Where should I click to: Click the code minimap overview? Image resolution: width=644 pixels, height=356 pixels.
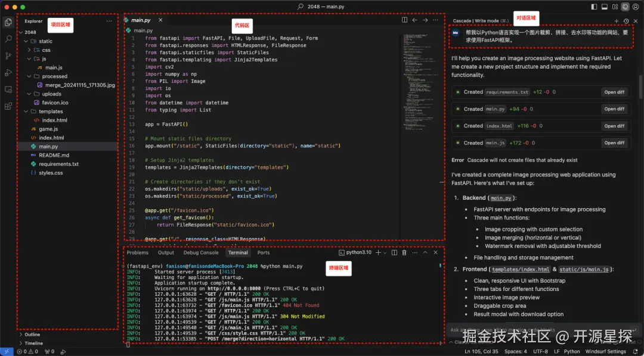click(418, 82)
